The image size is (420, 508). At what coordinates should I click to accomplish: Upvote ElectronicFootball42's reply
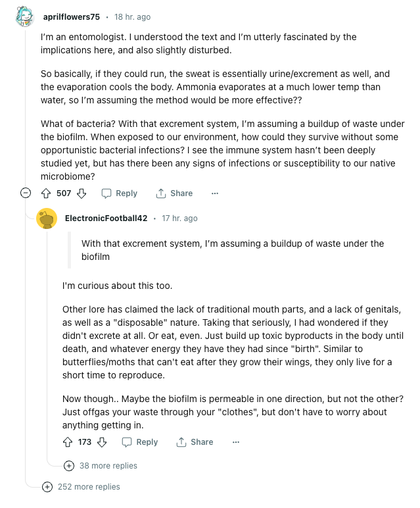[x=68, y=442]
